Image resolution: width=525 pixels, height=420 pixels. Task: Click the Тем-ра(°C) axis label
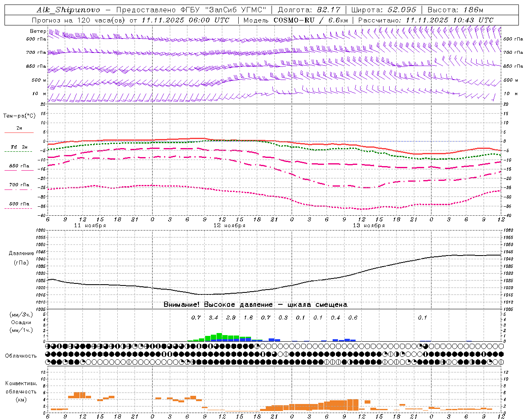19,116
